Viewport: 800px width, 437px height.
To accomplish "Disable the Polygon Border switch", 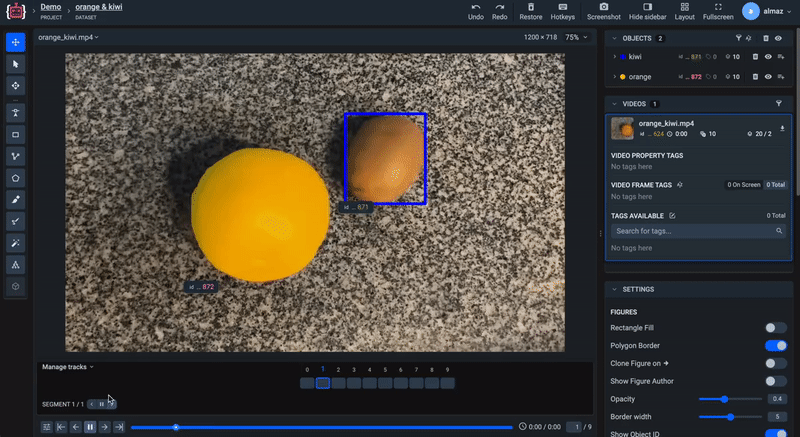I will click(775, 345).
